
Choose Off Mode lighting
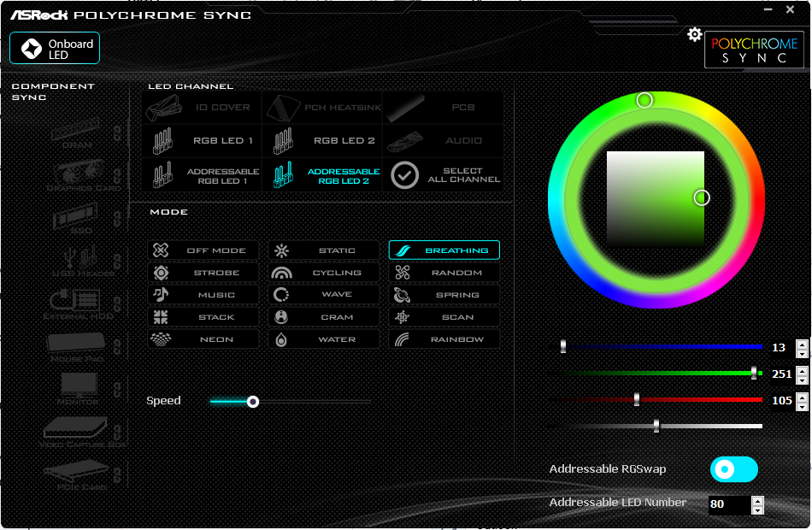point(203,250)
